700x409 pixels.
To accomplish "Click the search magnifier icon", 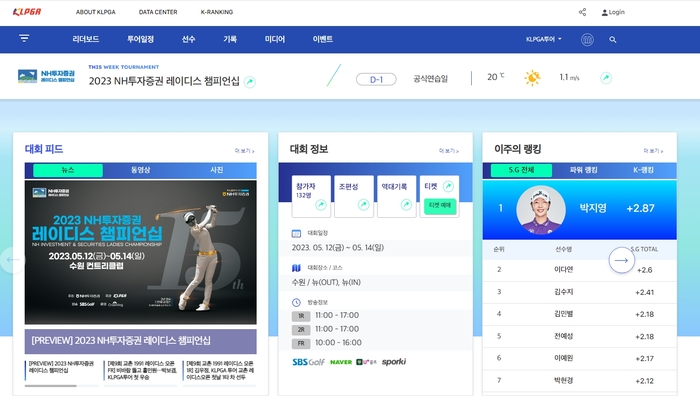I will coord(613,40).
